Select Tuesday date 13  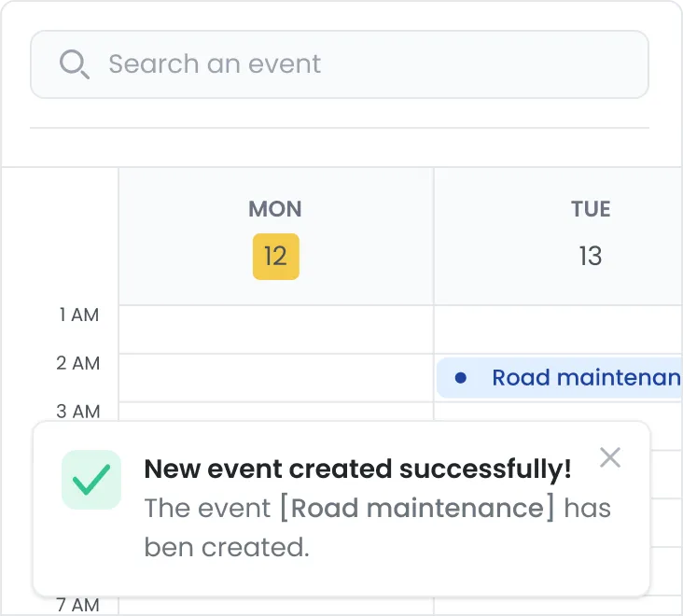click(x=591, y=256)
